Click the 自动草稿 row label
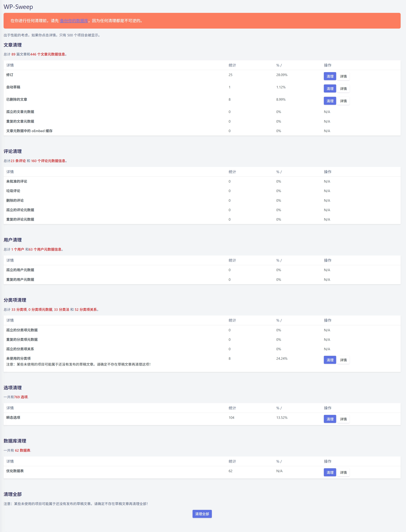Screen dimensions: 406x532 click(13, 87)
